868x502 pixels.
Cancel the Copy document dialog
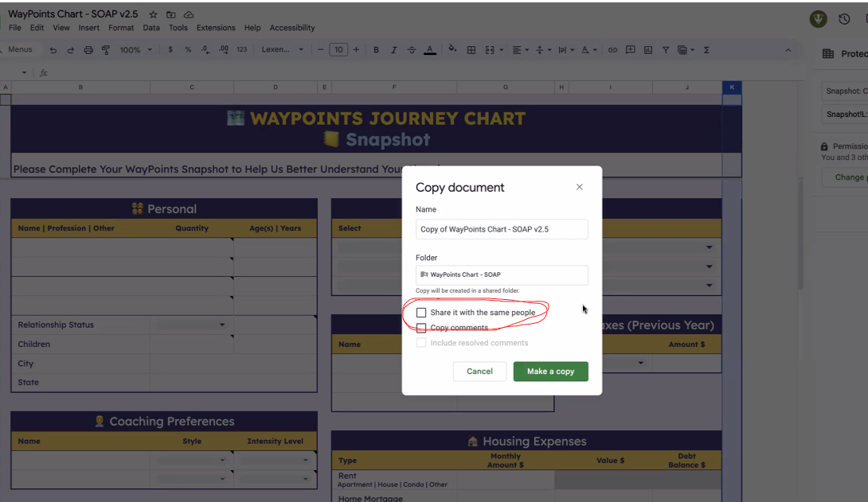point(479,372)
